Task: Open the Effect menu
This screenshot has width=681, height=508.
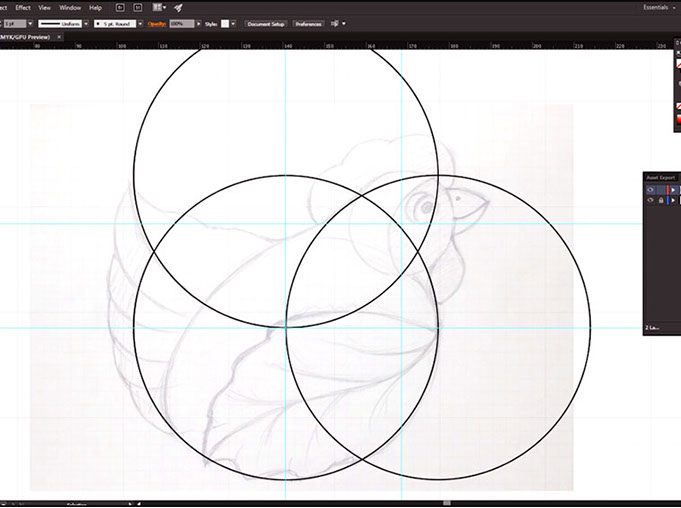Action: tap(23, 7)
